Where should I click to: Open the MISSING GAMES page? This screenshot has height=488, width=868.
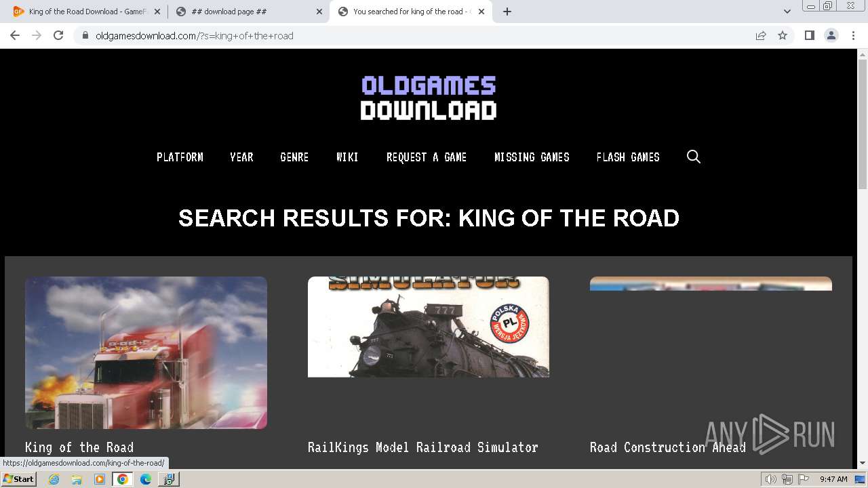coord(532,157)
